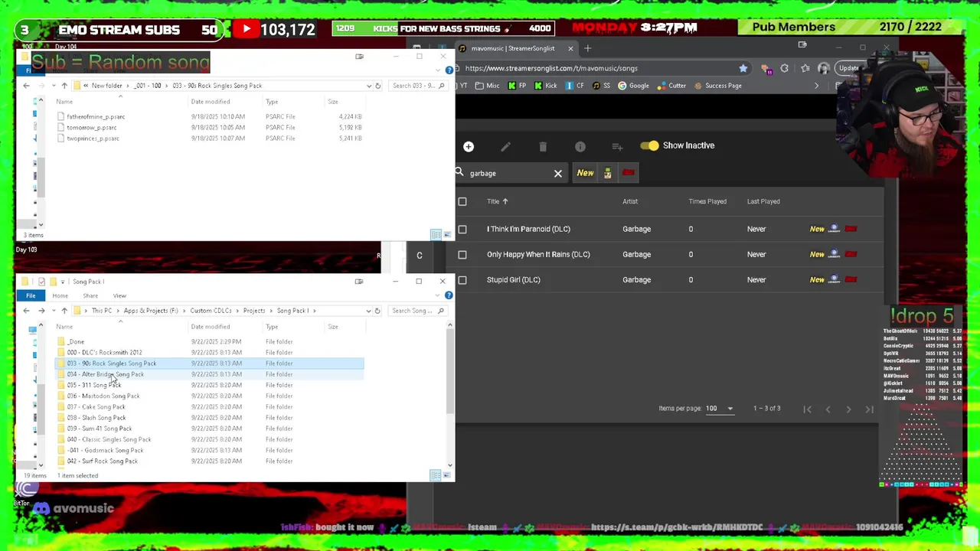Viewport: 980px width, 551px height.
Task: Toggle the Show Inactive switch
Action: (x=649, y=145)
